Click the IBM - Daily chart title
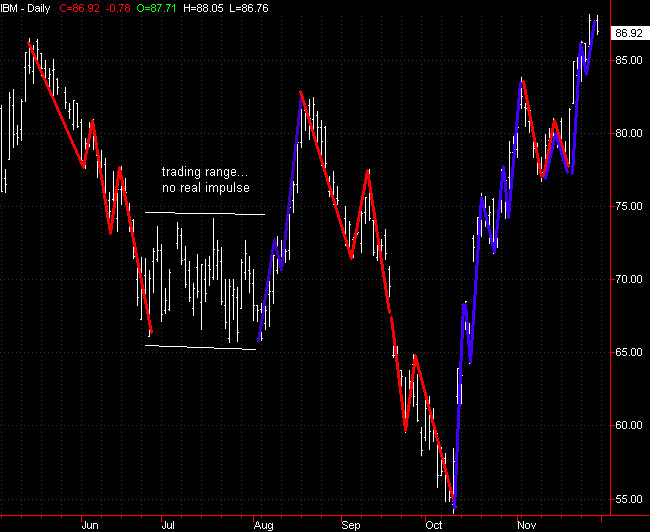The width and height of the screenshot is (650, 532). (x=25, y=8)
